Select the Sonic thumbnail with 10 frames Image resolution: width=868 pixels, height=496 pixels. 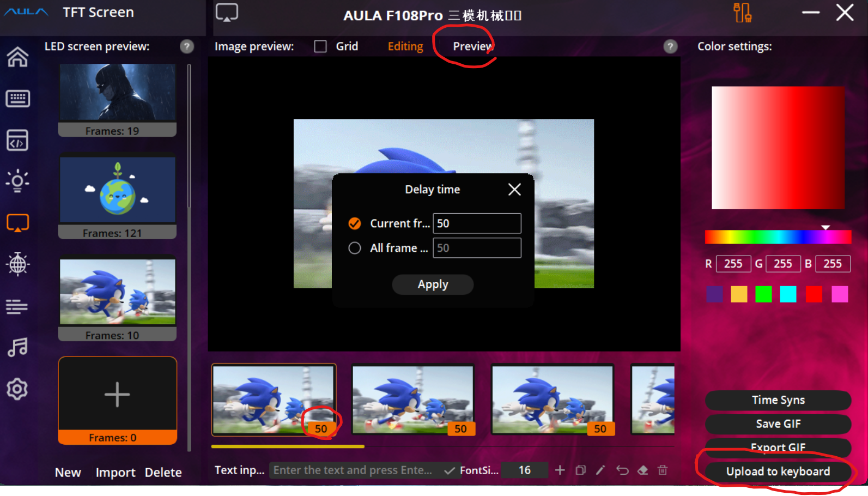(118, 299)
